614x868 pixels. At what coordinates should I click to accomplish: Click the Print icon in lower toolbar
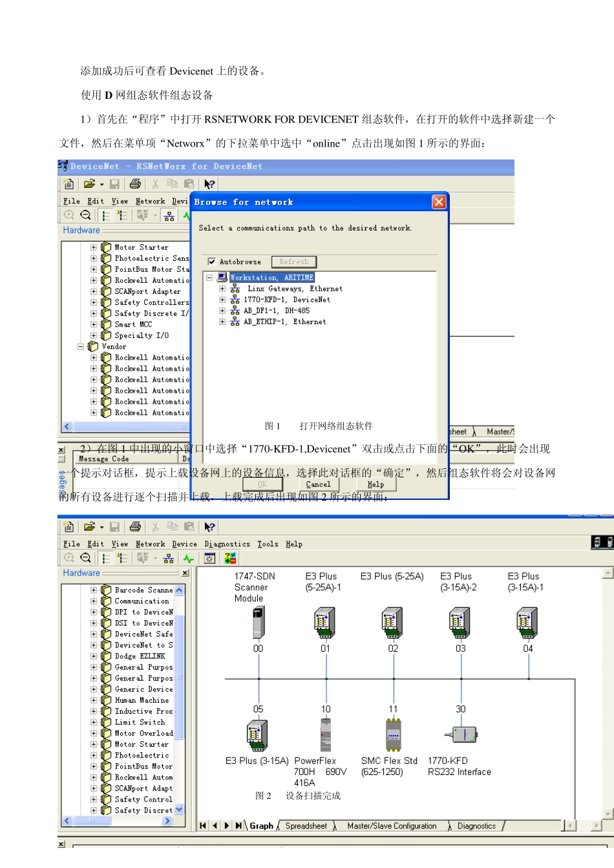pyautogui.click(x=135, y=527)
